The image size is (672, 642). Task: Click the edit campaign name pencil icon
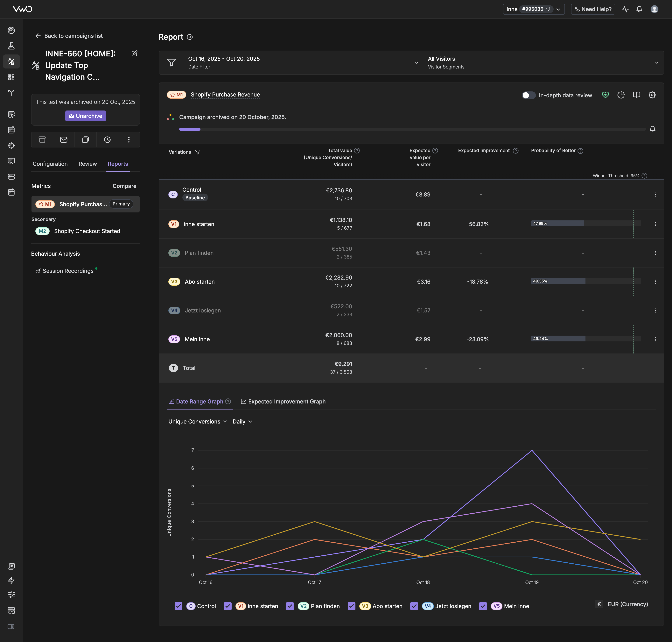(x=134, y=53)
